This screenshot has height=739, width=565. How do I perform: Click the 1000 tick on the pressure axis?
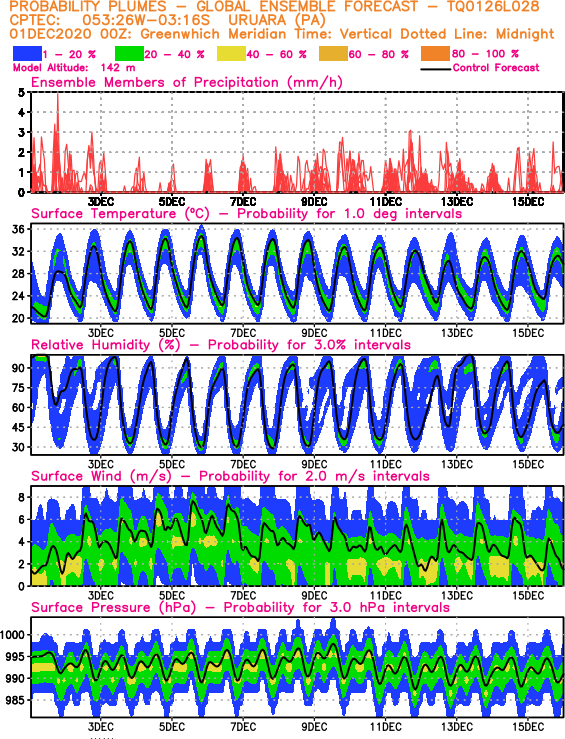coord(13,634)
